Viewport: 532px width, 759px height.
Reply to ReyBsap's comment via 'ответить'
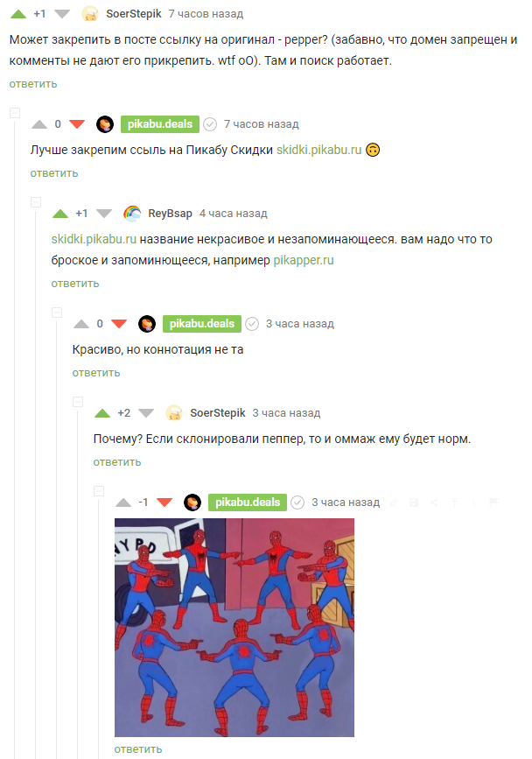[75, 284]
